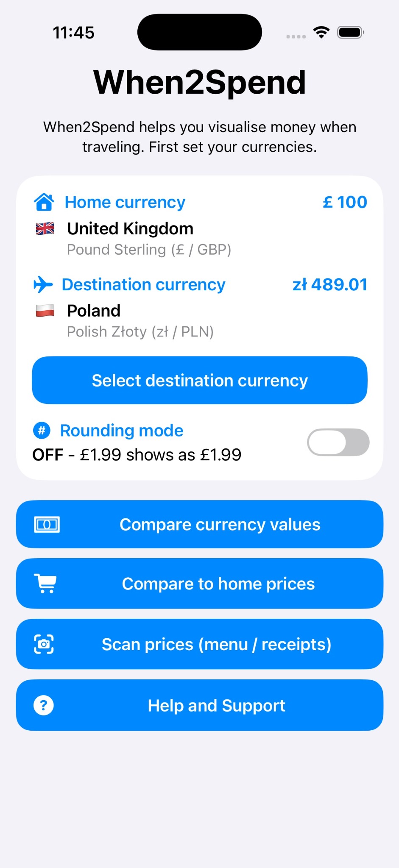Screen dimensions: 399x868
Task: Tap the United Kingdom flag icon
Action: 45,228
